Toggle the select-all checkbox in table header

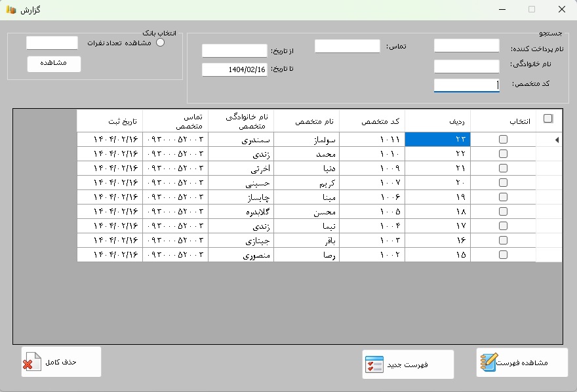coord(548,119)
